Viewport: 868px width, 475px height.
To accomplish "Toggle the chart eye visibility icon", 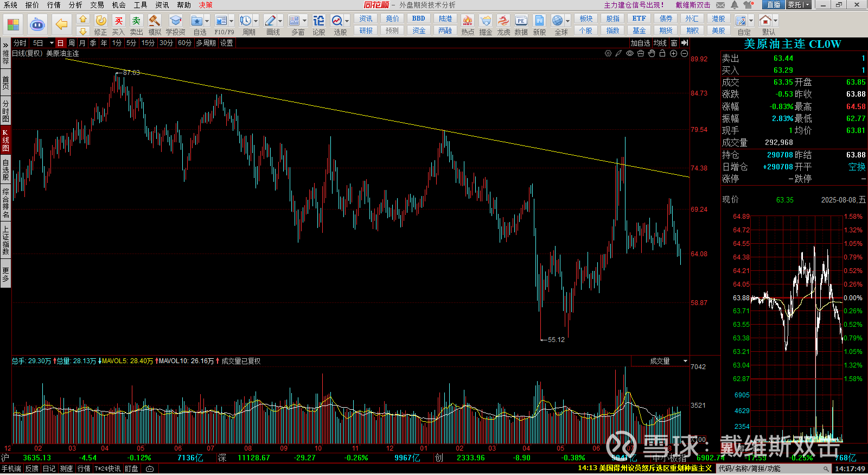I will point(630,53).
